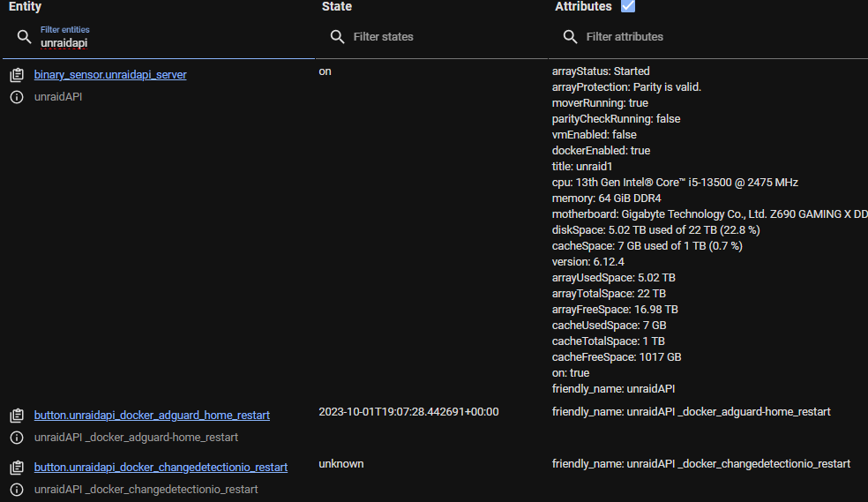Viewport: 868px width, 502px height.
Task: Click the 'vmEnabled: false' attribute
Action: pos(594,134)
